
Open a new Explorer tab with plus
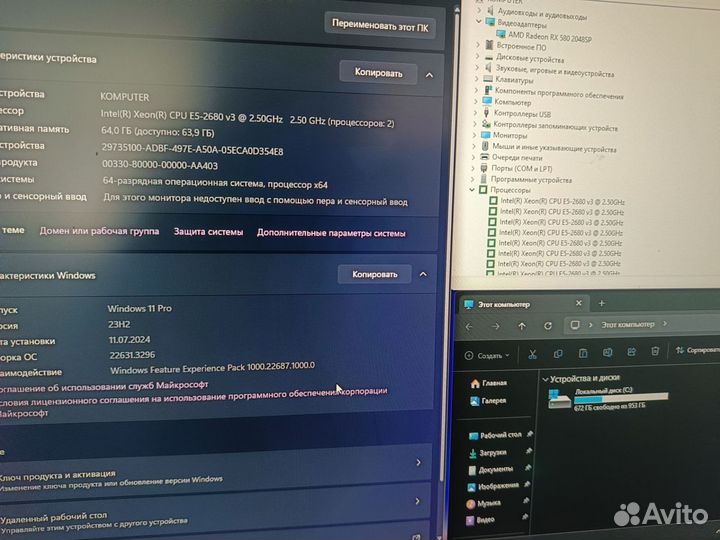(x=602, y=303)
